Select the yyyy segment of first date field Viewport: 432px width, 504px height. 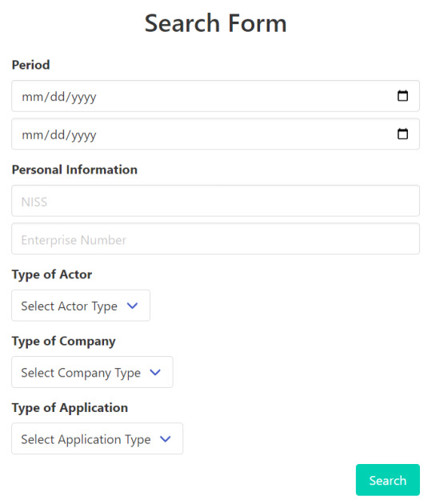pyautogui.click(x=84, y=97)
